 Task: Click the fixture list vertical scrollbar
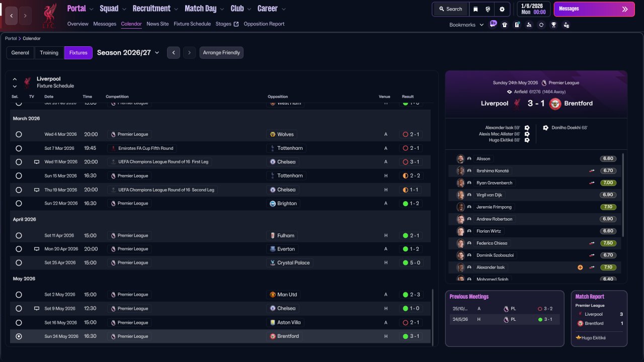[x=432, y=317]
